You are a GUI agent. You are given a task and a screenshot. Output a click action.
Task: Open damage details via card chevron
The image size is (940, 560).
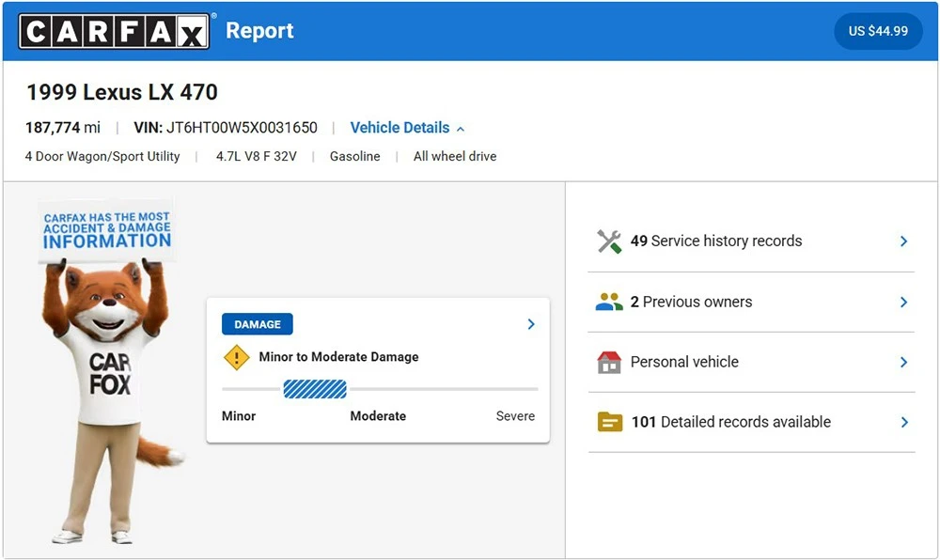(530, 324)
